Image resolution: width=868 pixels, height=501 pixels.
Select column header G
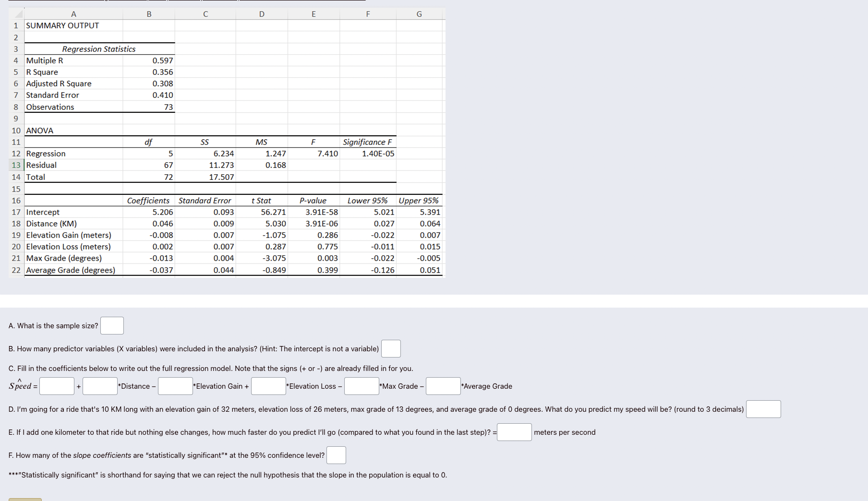point(419,13)
